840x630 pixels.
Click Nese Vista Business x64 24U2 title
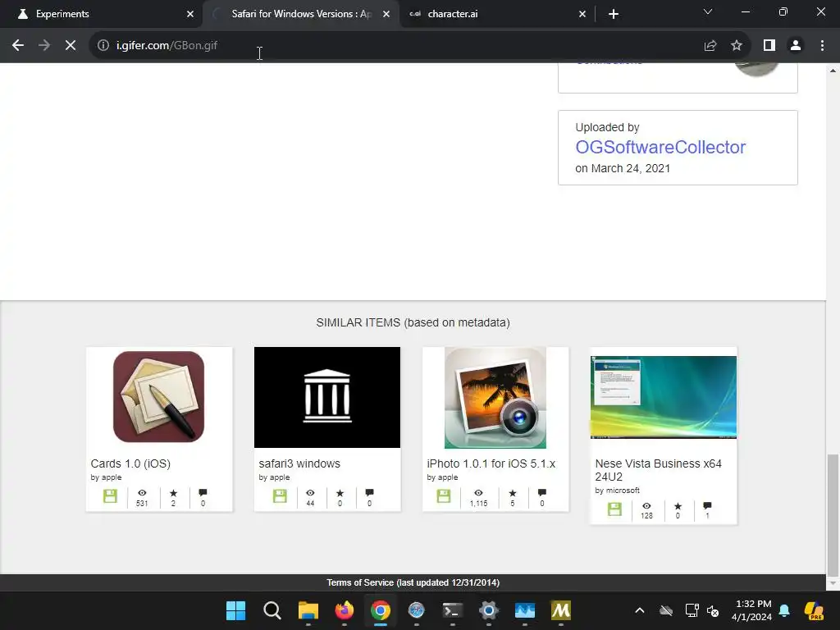[659, 470]
